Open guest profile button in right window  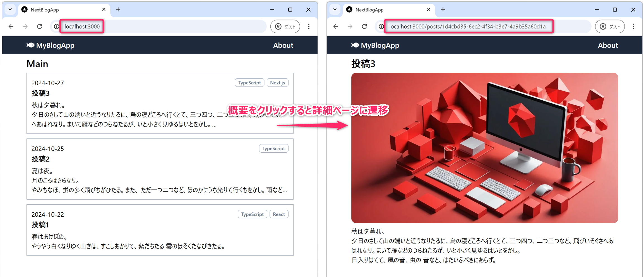pyautogui.click(x=610, y=27)
